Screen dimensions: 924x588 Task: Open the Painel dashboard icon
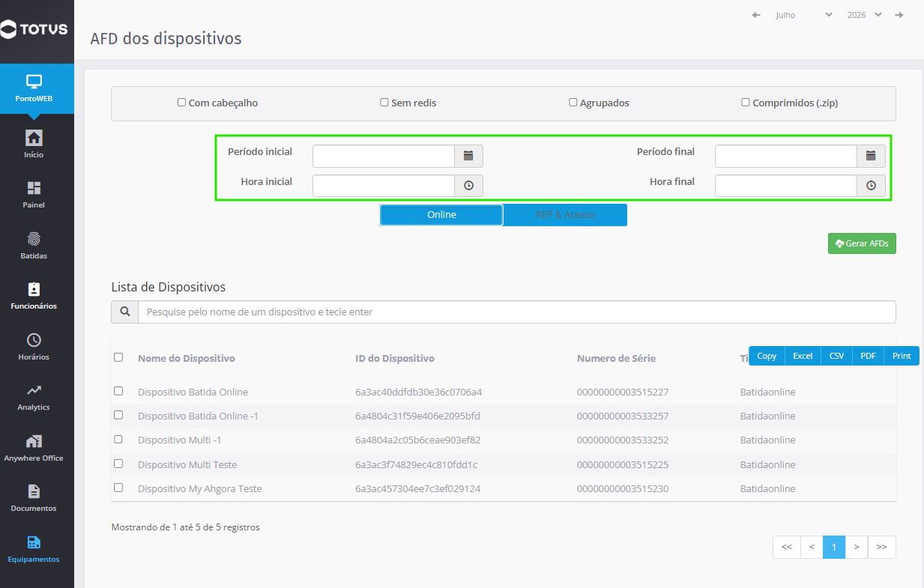pyautogui.click(x=34, y=188)
